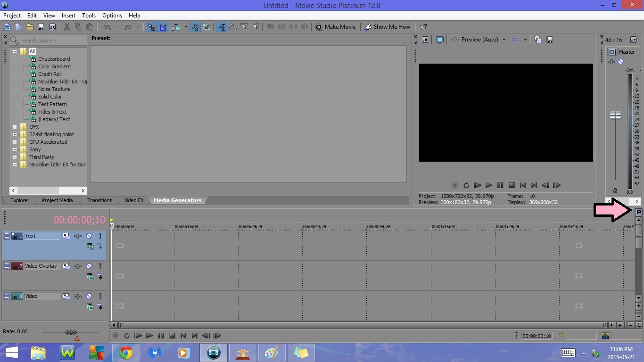Open Track FX for Video Overlay track
Image resolution: width=644 pixels, height=362 pixels.
click(77, 266)
